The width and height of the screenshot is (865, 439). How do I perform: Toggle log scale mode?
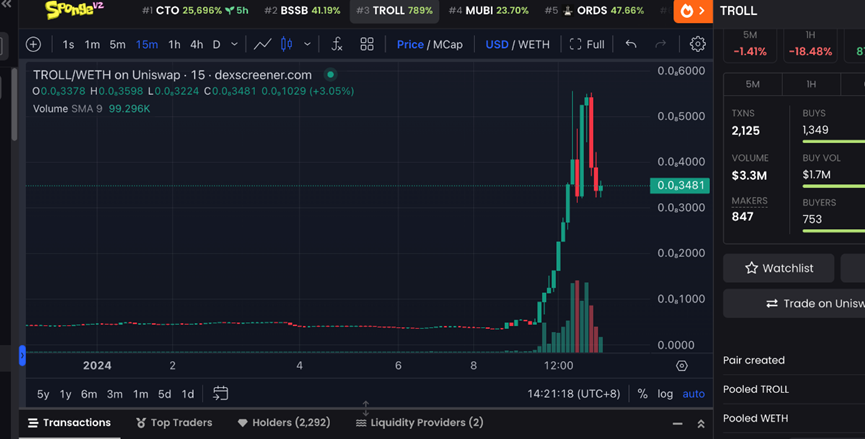(x=665, y=394)
